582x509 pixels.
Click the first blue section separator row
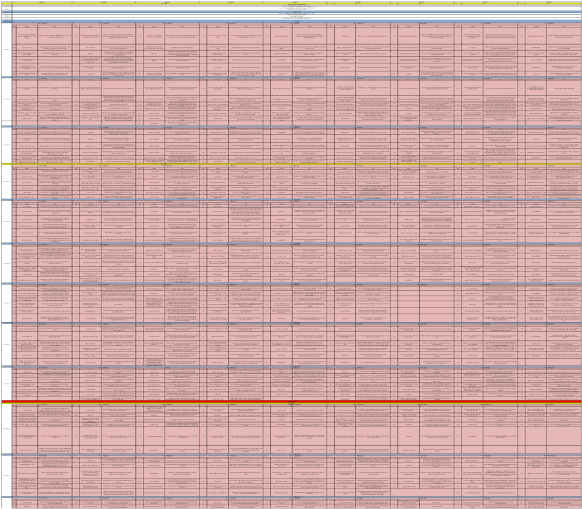(x=291, y=77)
